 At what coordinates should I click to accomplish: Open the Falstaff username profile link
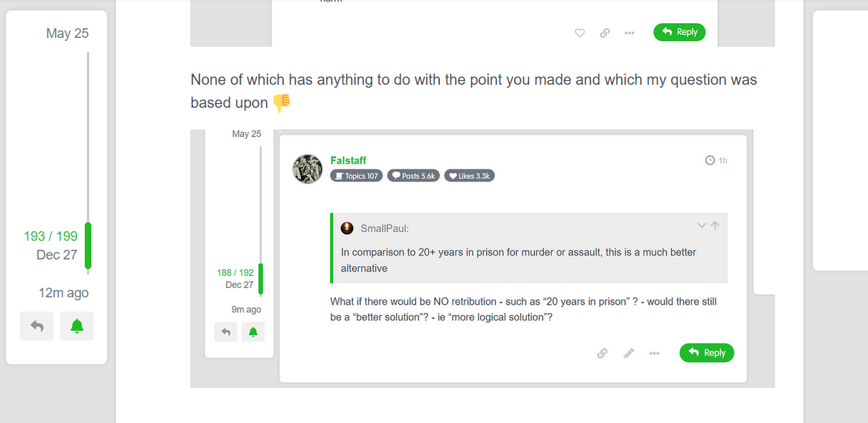coord(348,161)
